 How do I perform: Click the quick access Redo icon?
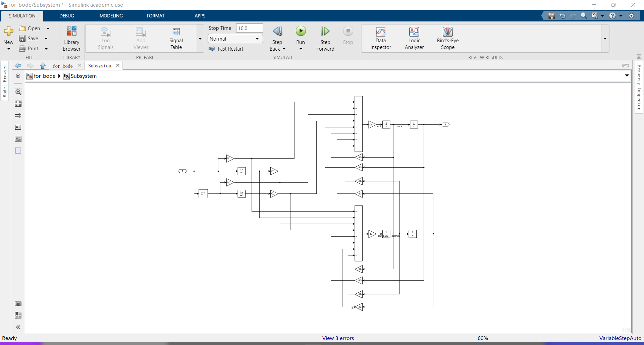[x=573, y=16]
